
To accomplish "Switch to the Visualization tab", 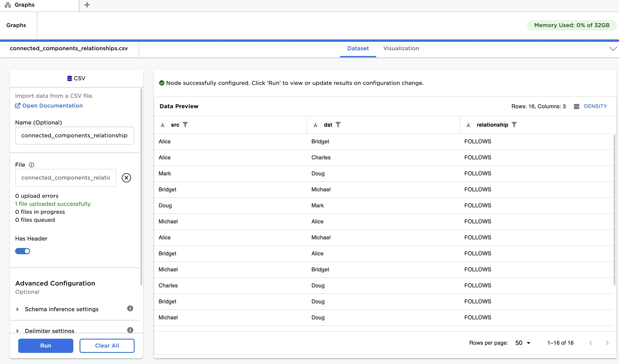I will (x=401, y=48).
